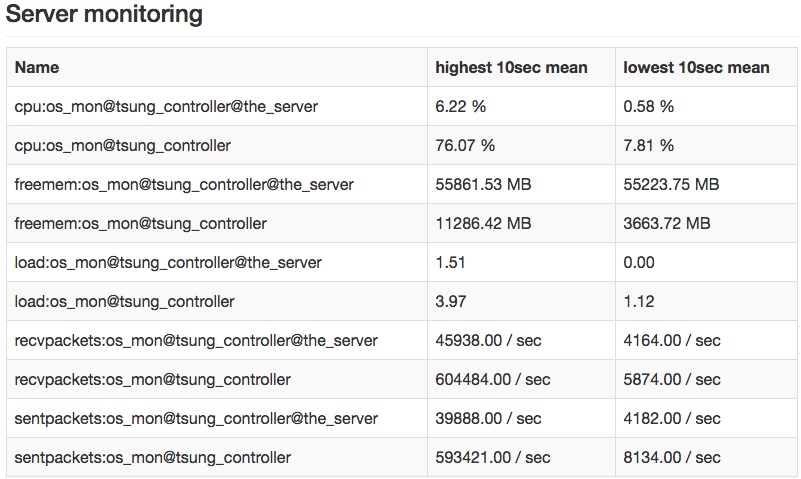Screen dimensions: 801x479
Task: Click the 3663.72 MB lowest freemem value
Action: (x=667, y=224)
